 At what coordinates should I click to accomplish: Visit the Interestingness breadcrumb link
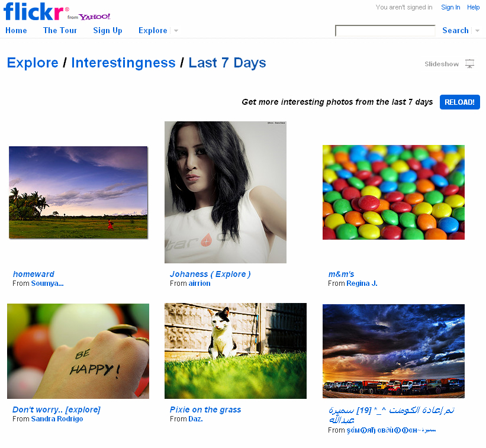pyautogui.click(x=123, y=63)
